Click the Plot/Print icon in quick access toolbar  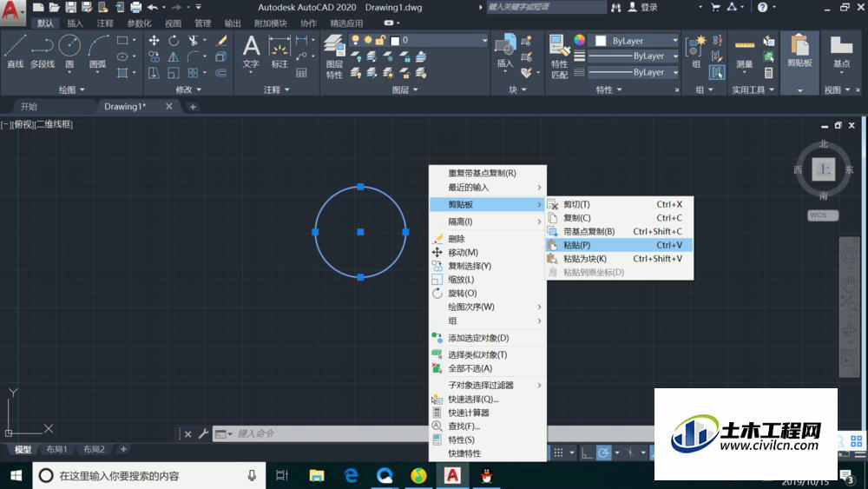point(135,7)
